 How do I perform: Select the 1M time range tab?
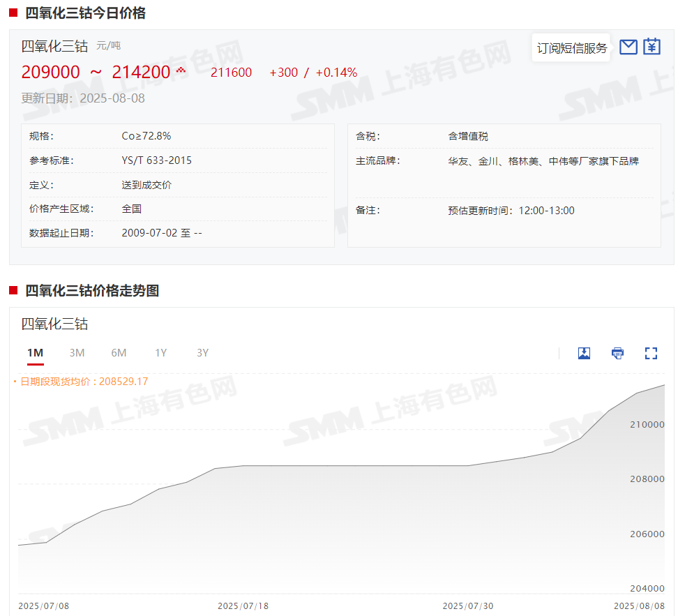point(36,353)
